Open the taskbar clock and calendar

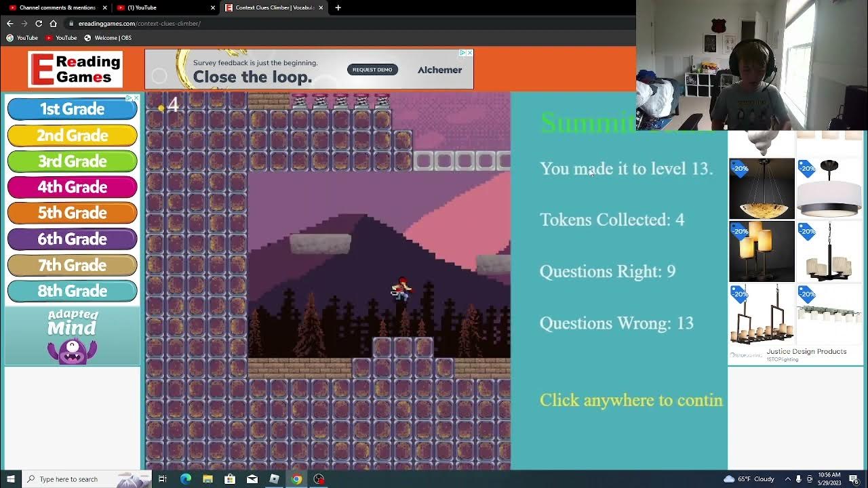pos(829,479)
